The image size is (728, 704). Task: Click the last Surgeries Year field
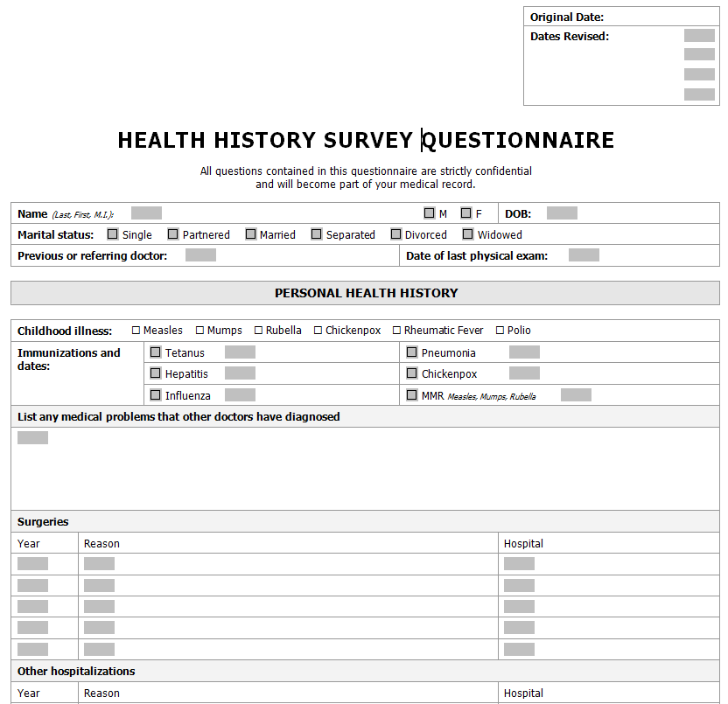click(32, 649)
